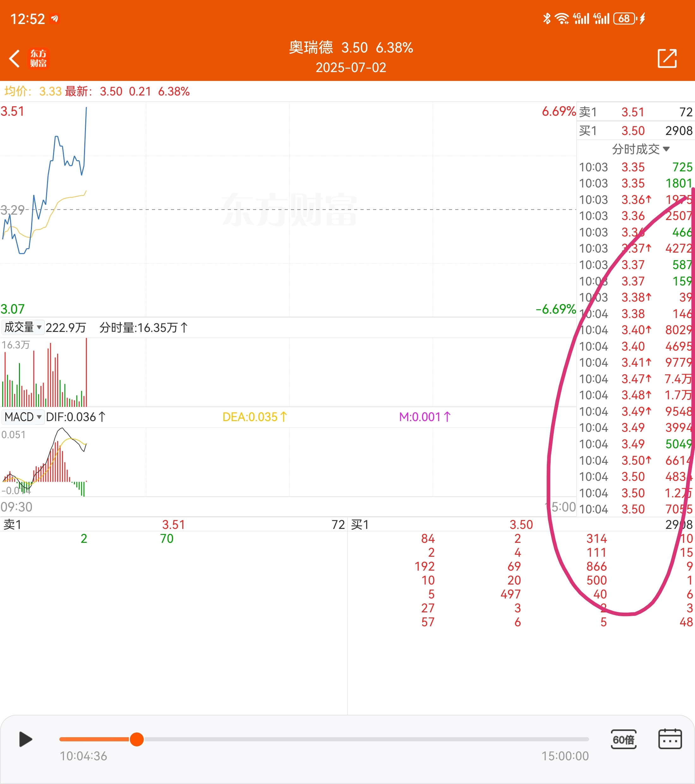The height and width of the screenshot is (784, 695).
Task: Expand the 成交量 indicator dropdown
Action: coord(23,327)
